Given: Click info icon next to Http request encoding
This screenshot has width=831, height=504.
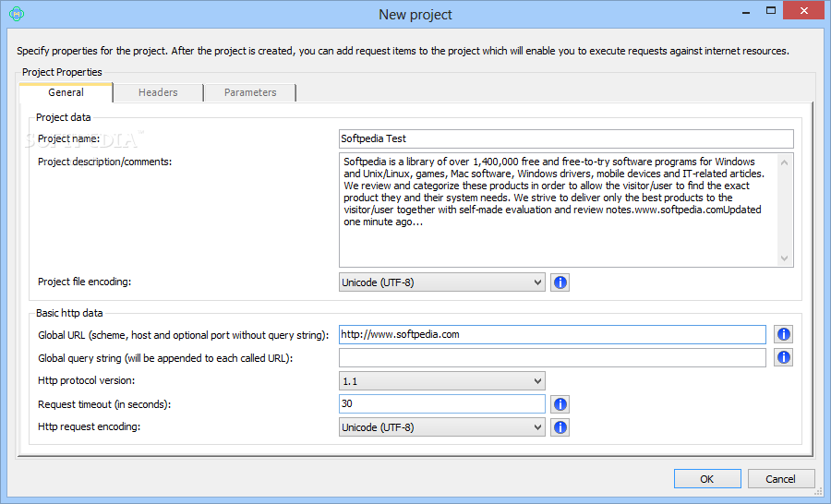Looking at the screenshot, I should (x=560, y=427).
